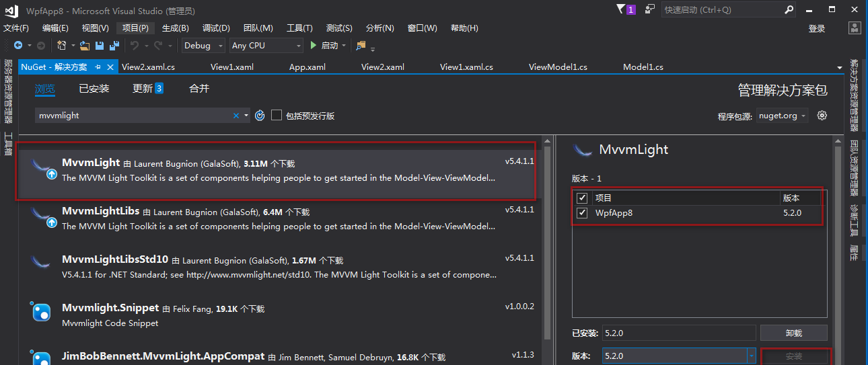Open the notifications flag icon

click(x=620, y=9)
